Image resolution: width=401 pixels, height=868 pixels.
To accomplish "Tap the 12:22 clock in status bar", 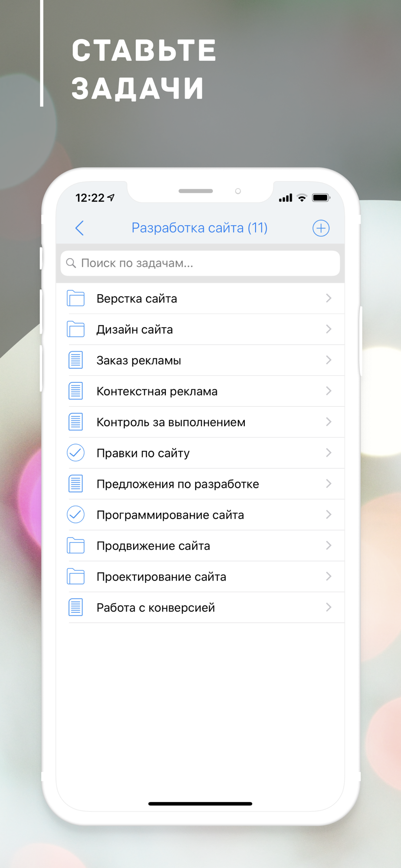I will pos(90,198).
